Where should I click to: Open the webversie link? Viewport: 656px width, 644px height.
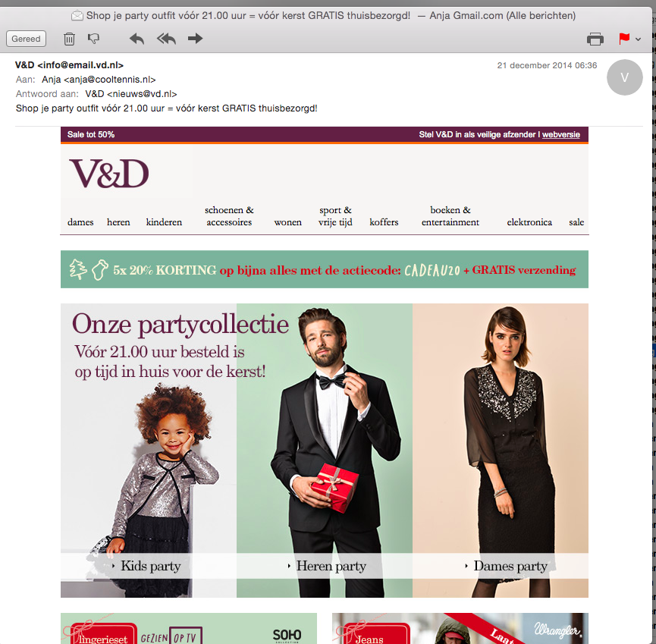click(560, 135)
